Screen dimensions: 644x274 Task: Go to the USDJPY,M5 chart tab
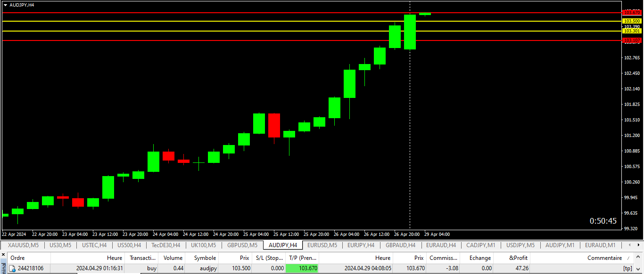coord(520,245)
